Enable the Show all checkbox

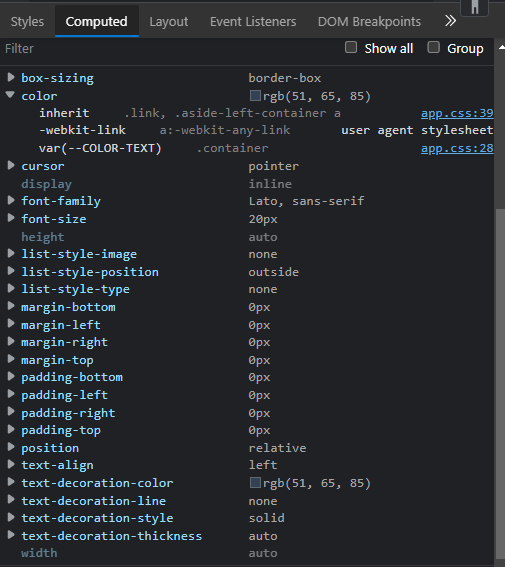351,47
